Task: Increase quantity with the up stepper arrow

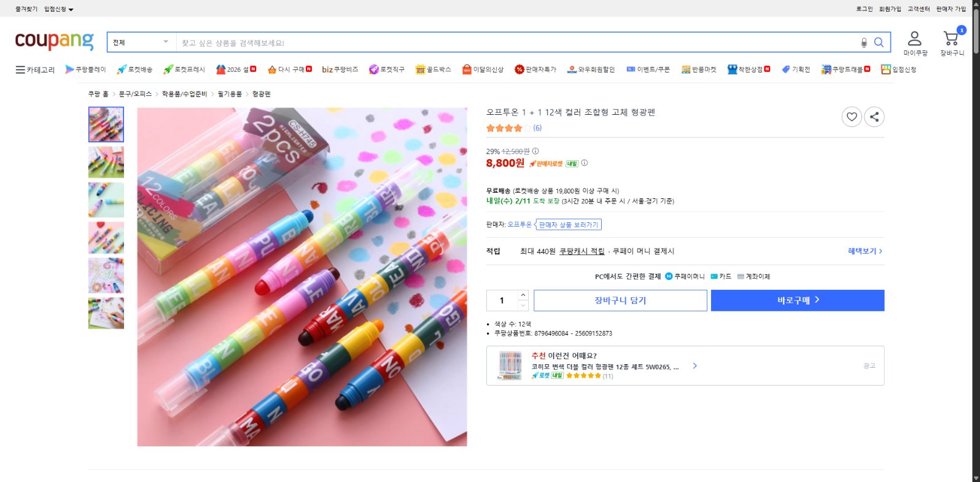Action: pos(523,295)
